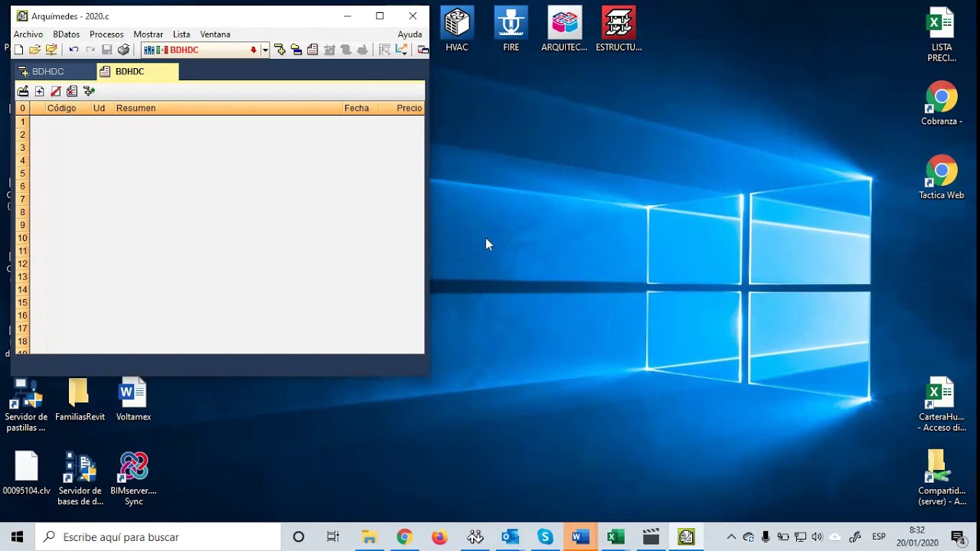Toggle the volume speaker icon in tray

click(x=817, y=537)
